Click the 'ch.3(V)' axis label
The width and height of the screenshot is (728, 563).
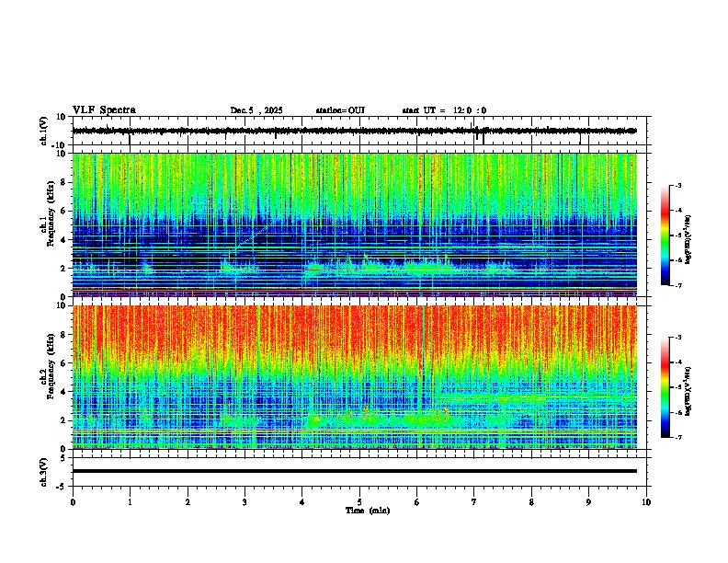44,472
